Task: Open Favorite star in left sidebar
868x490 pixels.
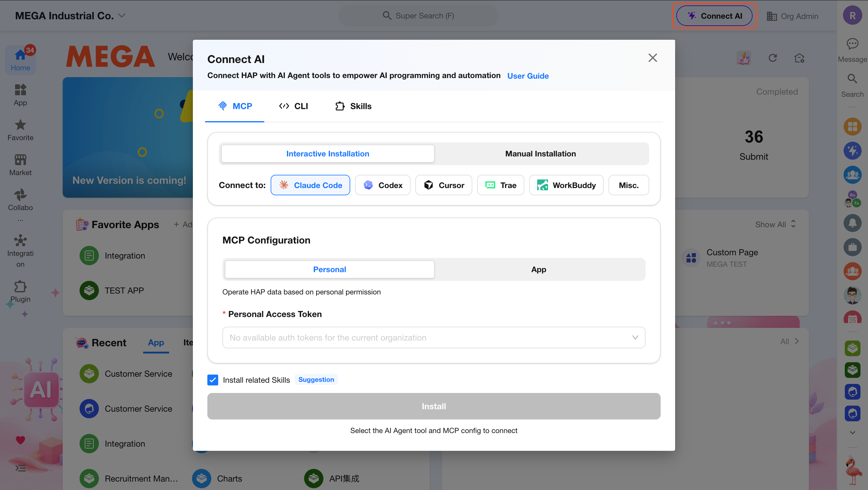Action: click(x=20, y=130)
